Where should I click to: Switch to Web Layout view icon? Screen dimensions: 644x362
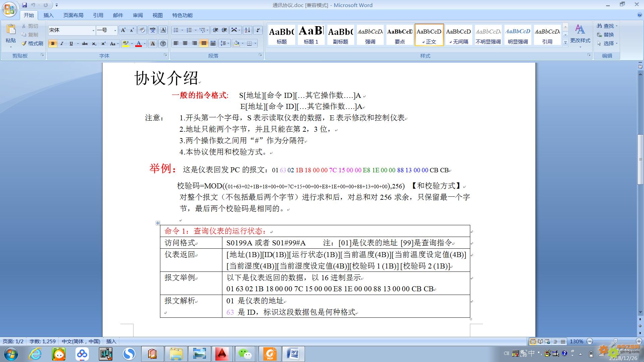[548, 342]
